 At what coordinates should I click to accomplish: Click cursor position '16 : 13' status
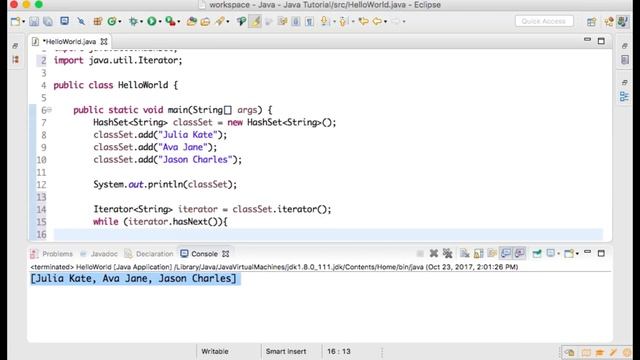[339, 351]
